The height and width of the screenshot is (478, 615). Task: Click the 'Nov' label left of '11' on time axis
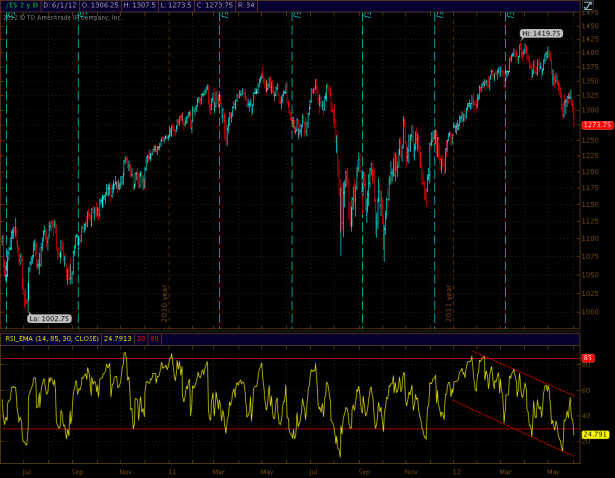click(x=124, y=469)
